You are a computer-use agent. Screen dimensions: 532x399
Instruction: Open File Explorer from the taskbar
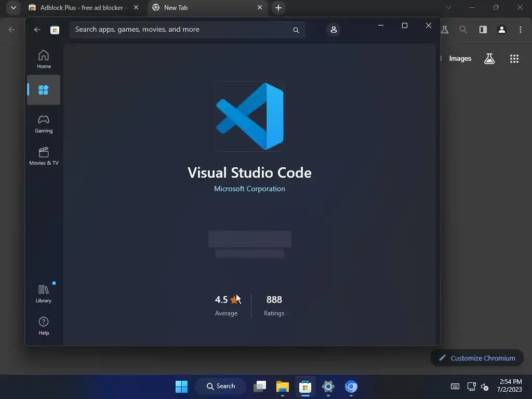[282, 387]
